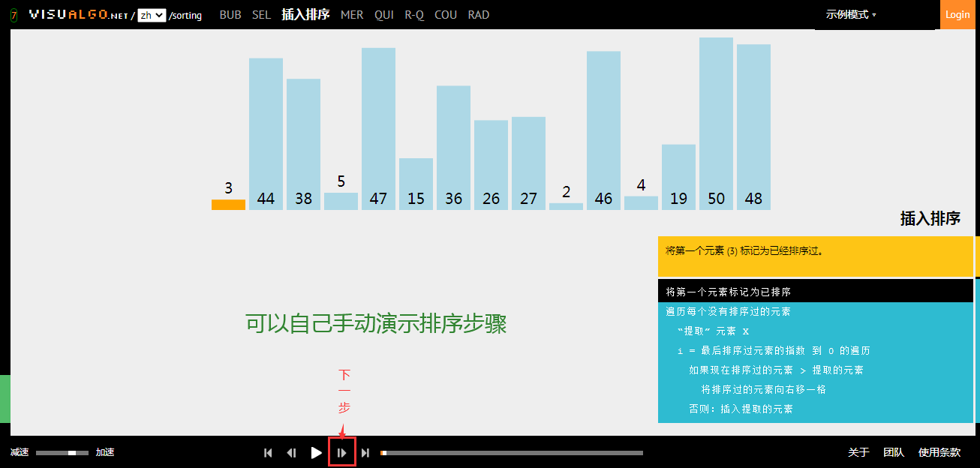Click the Login button
Viewport: 980px width, 468px height.
[x=958, y=14]
